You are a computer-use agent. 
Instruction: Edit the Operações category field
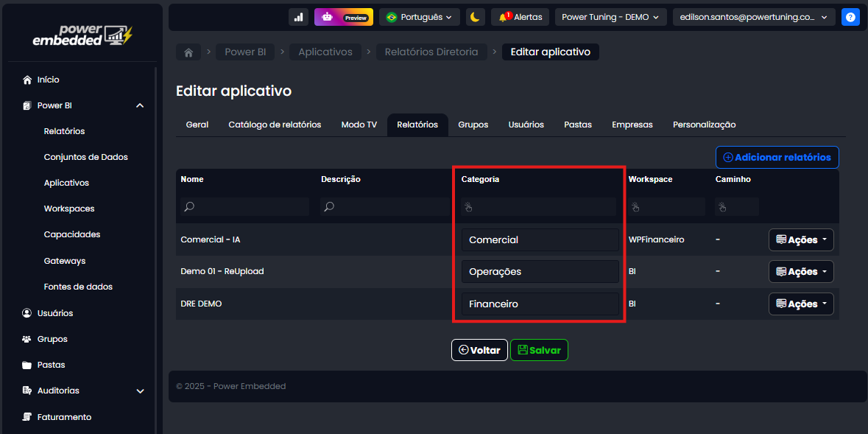(540, 272)
